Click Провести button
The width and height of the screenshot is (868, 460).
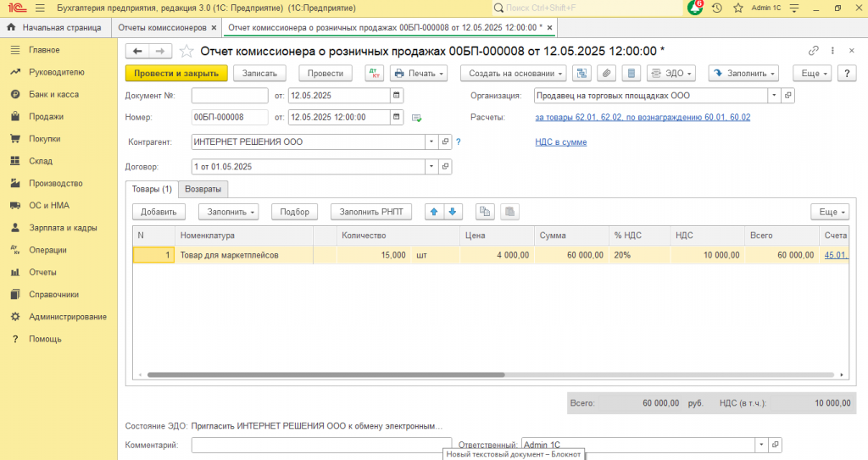point(325,73)
